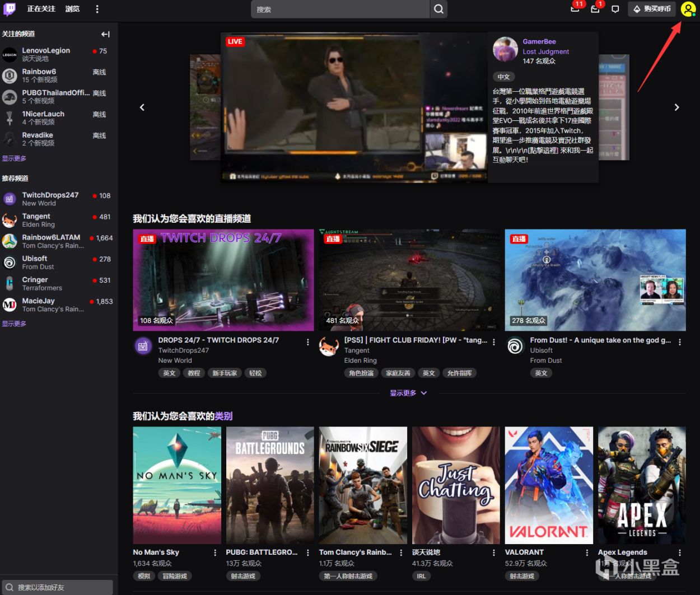Screen dimensions: 700x595
Task: Collapse the followed channels sidebar arrow
Action: [105, 34]
